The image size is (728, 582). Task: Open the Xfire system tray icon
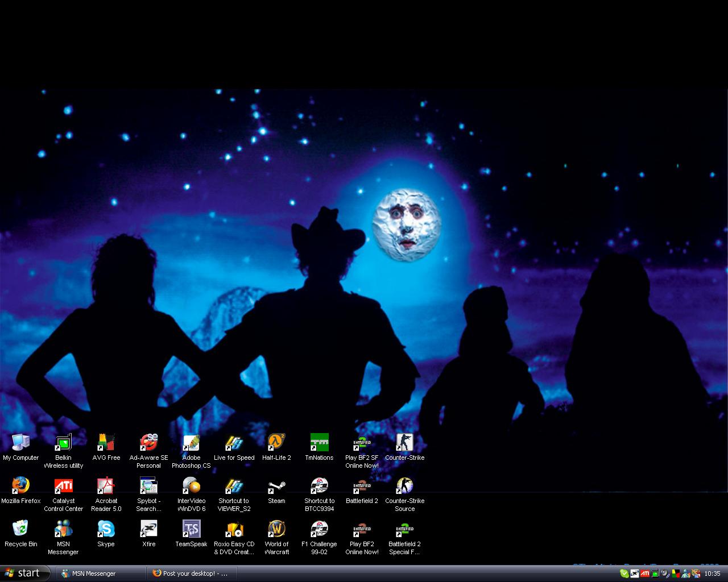pos(635,573)
